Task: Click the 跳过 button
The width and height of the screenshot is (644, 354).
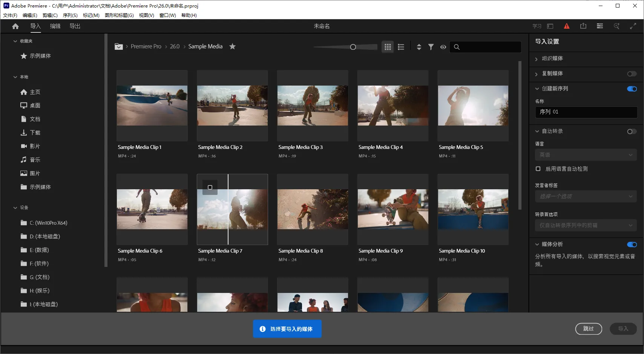Action: [x=588, y=328]
